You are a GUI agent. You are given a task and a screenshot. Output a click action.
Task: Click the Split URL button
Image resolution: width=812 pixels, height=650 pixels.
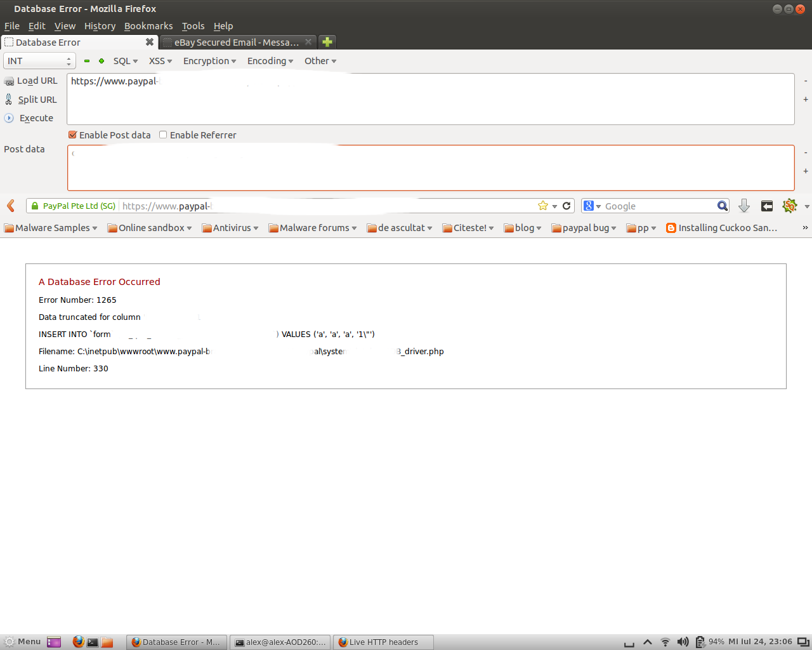(30, 100)
